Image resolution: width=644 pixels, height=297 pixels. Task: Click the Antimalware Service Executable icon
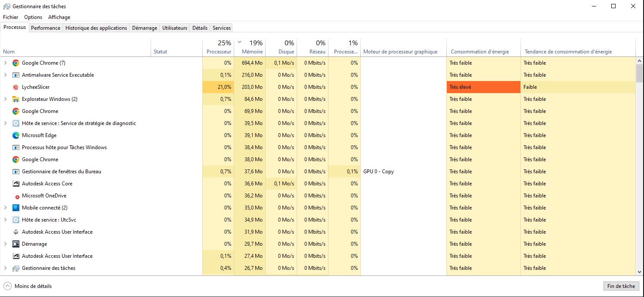point(16,75)
